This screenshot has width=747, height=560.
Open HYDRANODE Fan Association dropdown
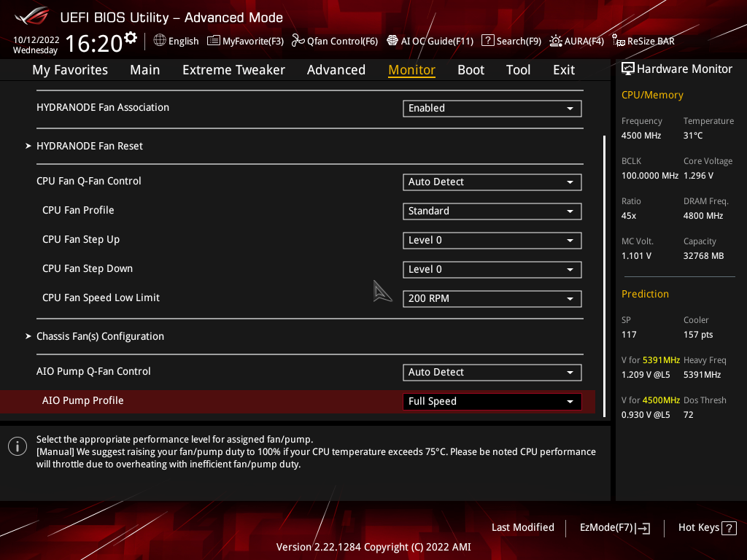(492, 108)
